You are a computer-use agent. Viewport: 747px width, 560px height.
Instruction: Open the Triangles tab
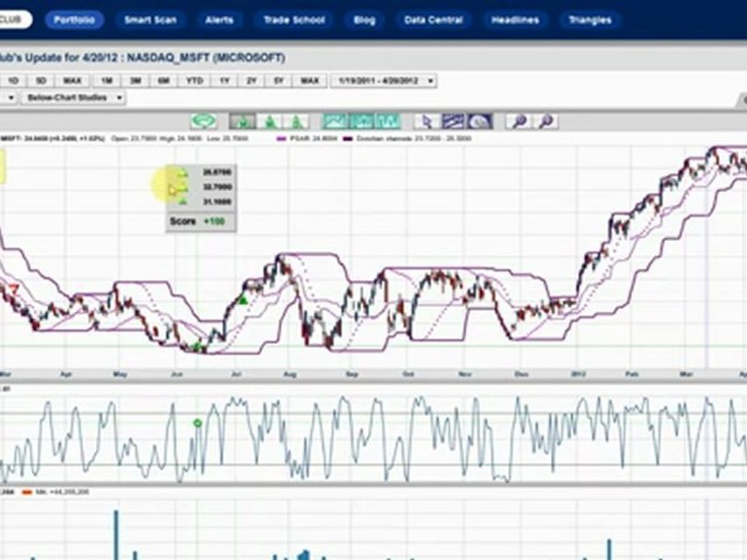[590, 20]
